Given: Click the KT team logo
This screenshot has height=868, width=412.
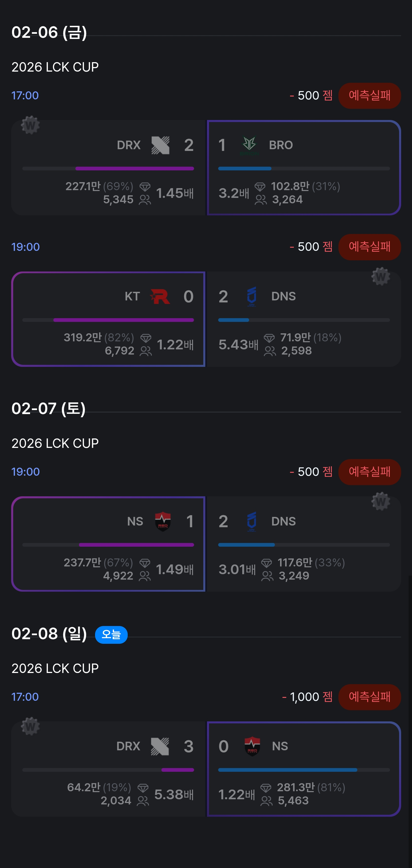Looking at the screenshot, I should click(x=160, y=296).
